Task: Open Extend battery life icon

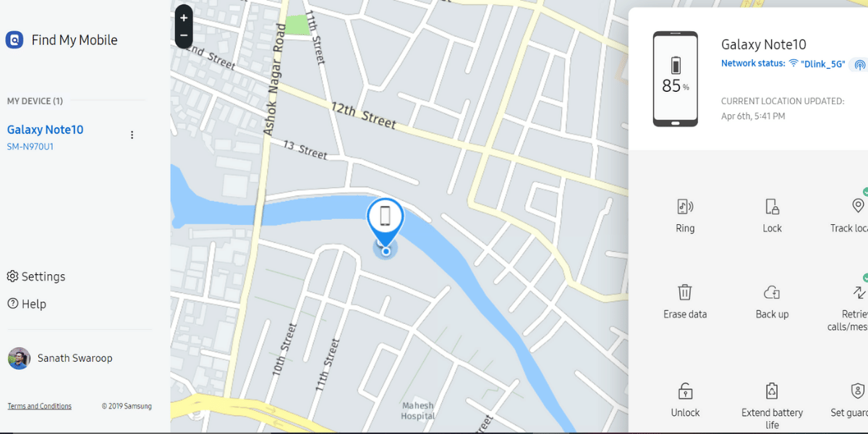Action: click(x=772, y=391)
